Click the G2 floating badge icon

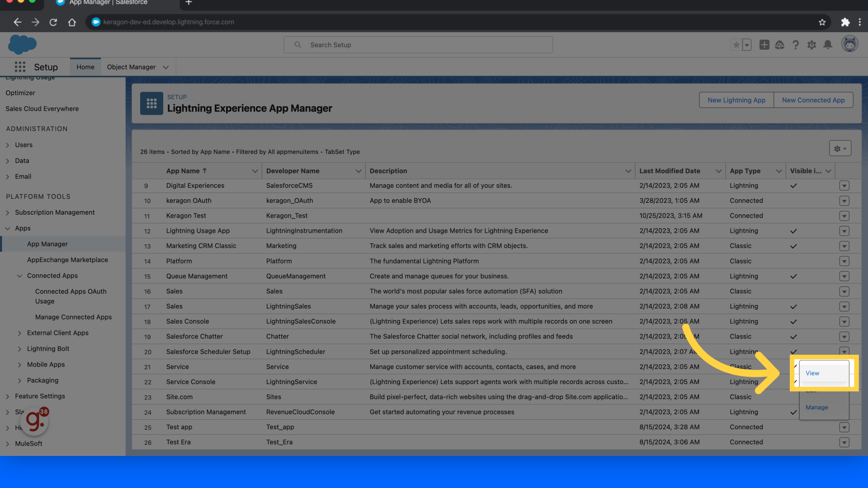pos(35,421)
